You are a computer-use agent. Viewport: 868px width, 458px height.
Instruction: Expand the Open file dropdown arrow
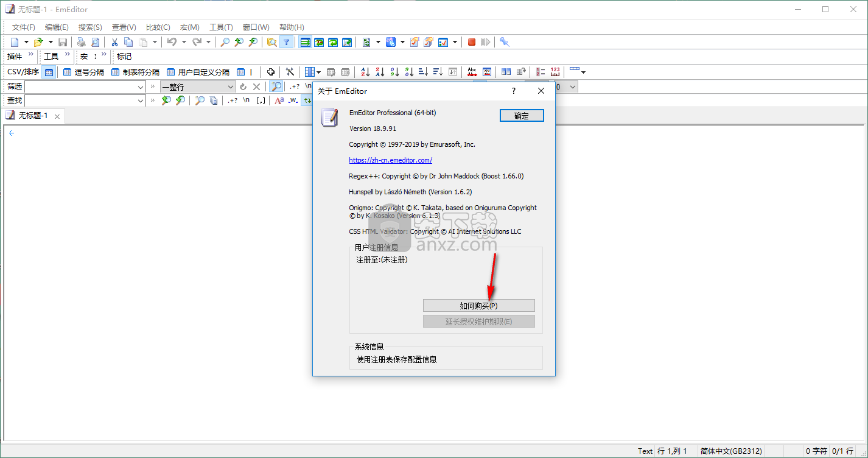(x=51, y=42)
